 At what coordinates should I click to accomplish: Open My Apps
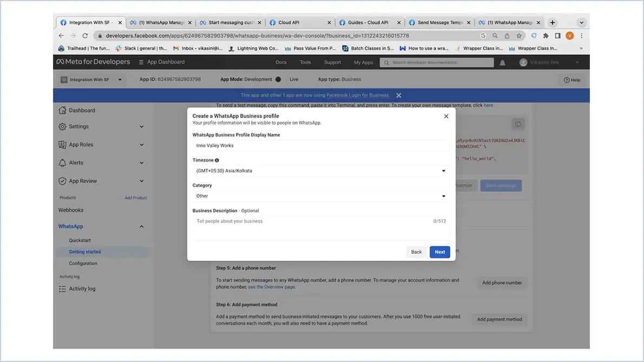tap(364, 62)
